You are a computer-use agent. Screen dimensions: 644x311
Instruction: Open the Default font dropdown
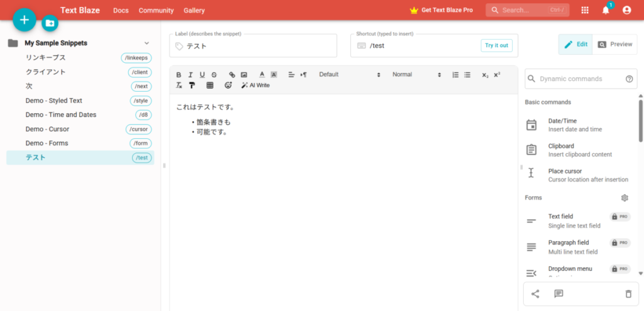pyautogui.click(x=349, y=75)
